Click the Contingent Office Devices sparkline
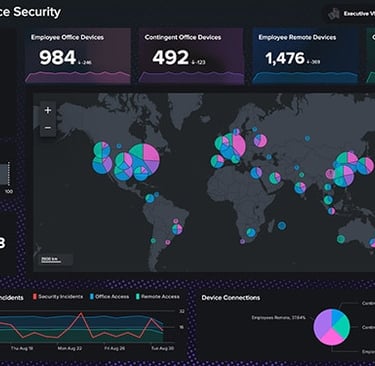Screen dimensions: 375x366 tap(191, 77)
